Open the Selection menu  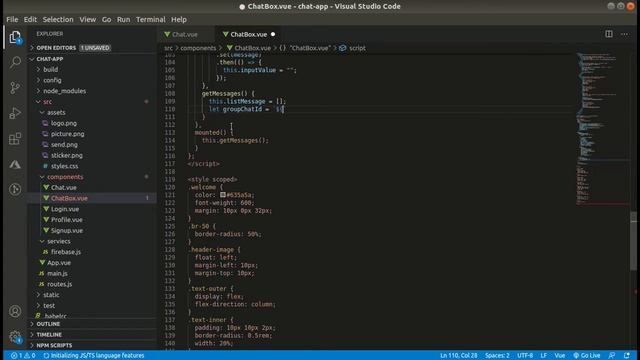coord(58,20)
